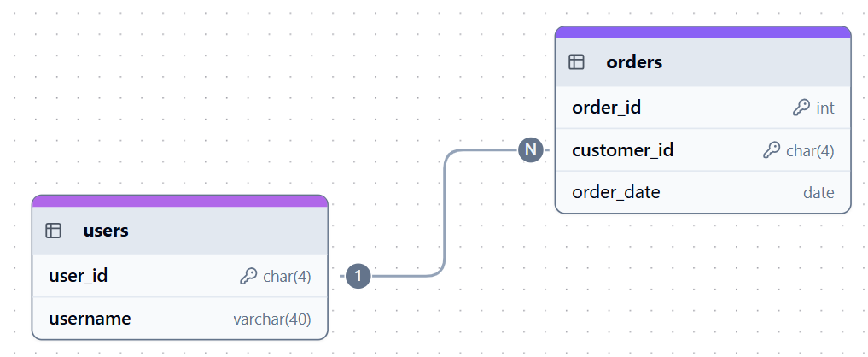The height and width of the screenshot is (357, 868).
Task: Click the key icon in order_id row
Action: pos(801,108)
